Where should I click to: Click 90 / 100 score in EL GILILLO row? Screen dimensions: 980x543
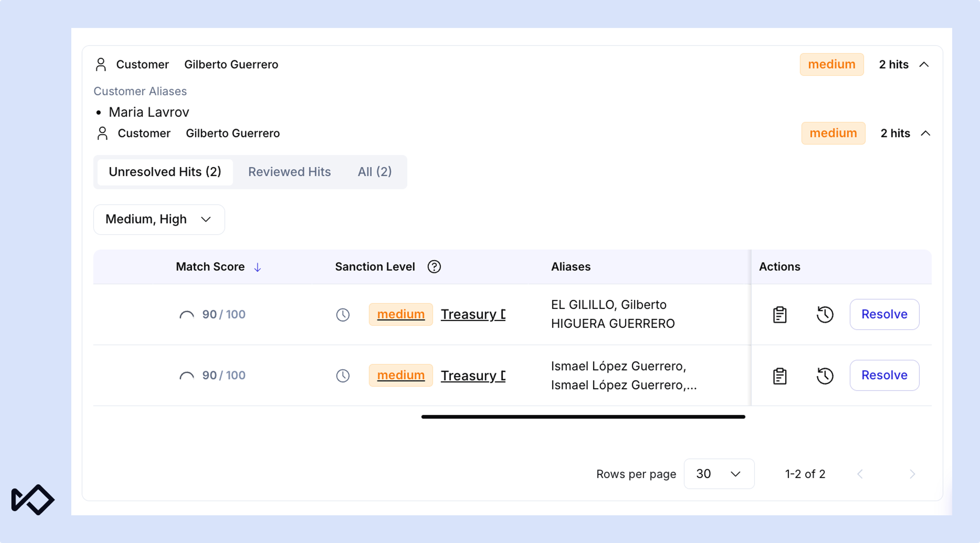224,314
